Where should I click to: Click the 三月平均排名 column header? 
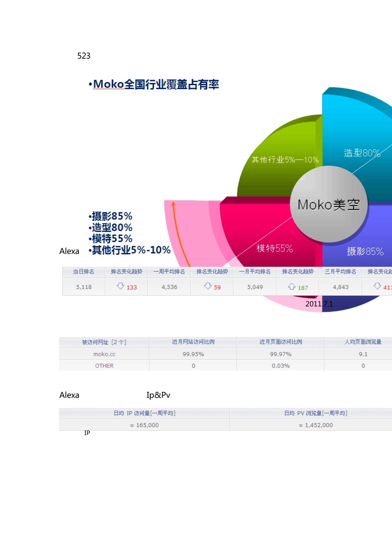tap(340, 272)
